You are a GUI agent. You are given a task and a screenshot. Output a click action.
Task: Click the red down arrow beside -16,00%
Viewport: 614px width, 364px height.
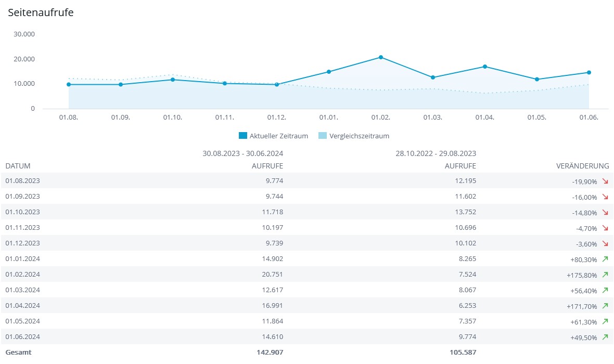pyautogui.click(x=605, y=197)
